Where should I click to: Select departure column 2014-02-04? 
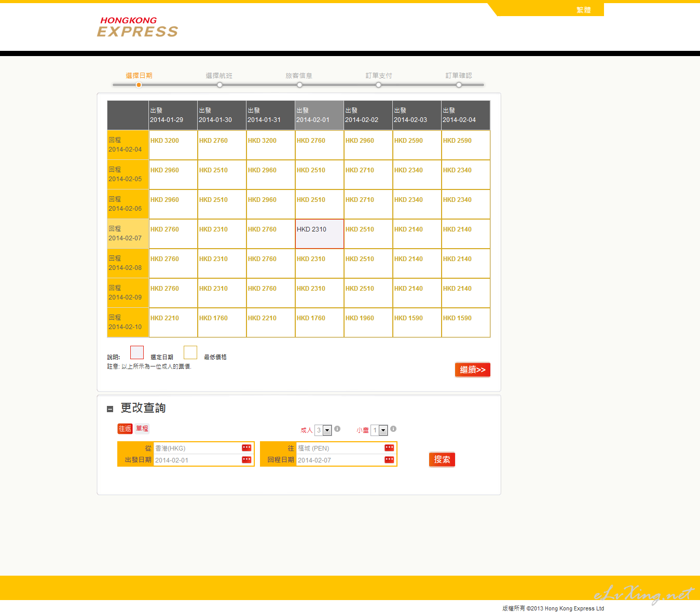pyautogui.click(x=465, y=115)
